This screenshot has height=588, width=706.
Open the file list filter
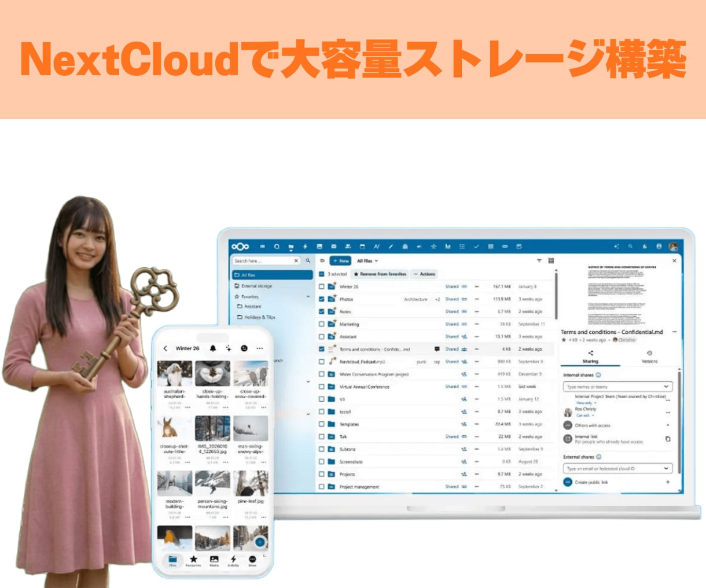click(539, 261)
